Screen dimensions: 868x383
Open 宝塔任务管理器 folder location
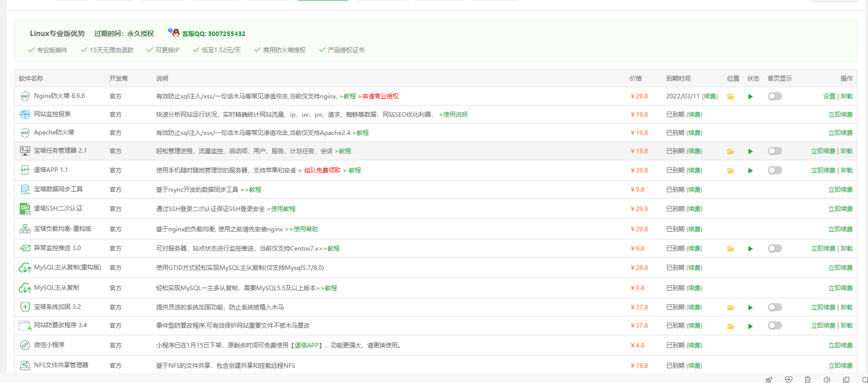pyautogui.click(x=731, y=151)
